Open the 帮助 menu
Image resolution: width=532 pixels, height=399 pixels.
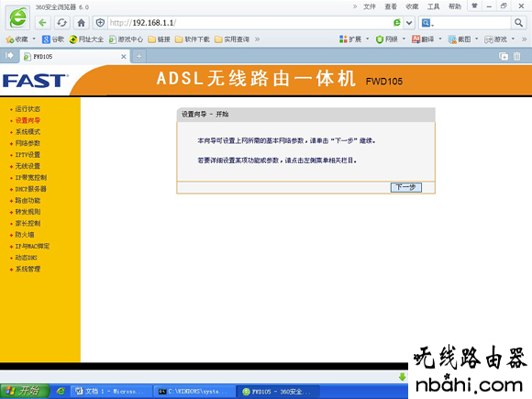455,6
